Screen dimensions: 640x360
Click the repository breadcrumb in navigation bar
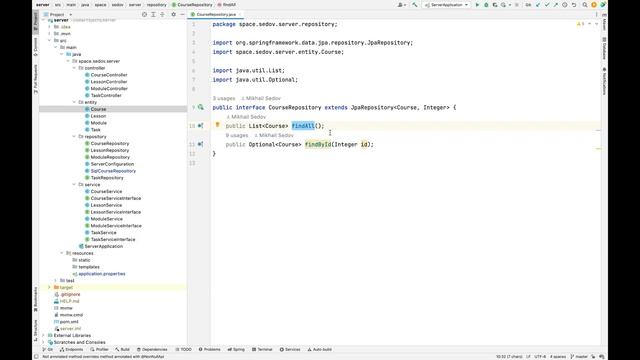[157, 5]
